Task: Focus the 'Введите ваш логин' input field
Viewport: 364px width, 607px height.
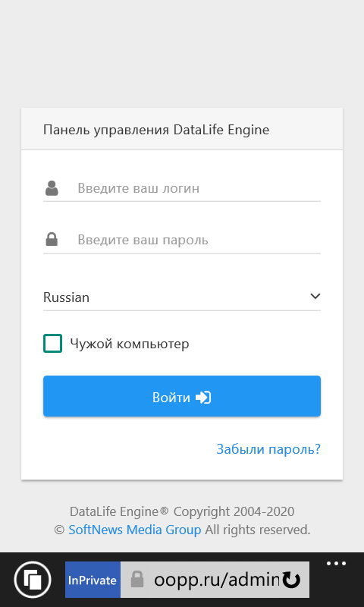Action: 199,188
